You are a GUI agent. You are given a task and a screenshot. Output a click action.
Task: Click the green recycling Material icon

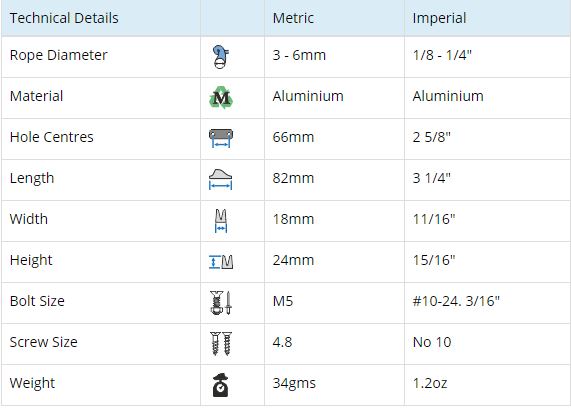(x=221, y=97)
